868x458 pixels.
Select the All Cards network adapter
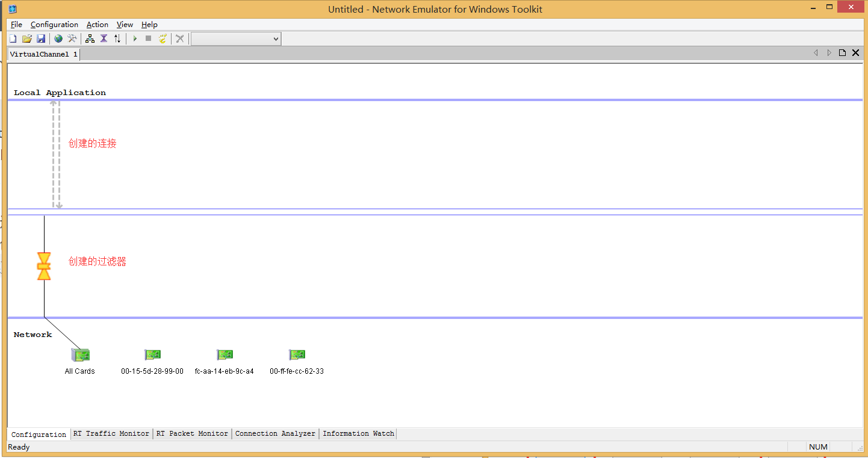80,362
